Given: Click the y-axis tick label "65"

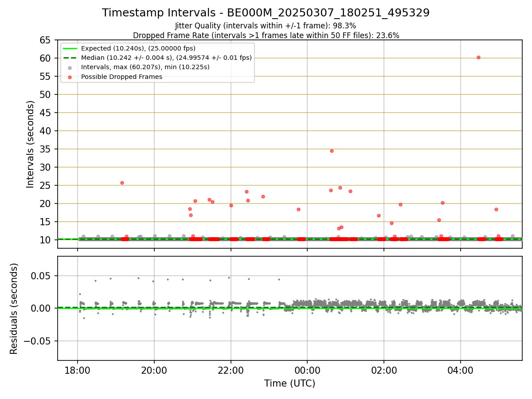Looking at the screenshot, I should [x=46, y=40].
